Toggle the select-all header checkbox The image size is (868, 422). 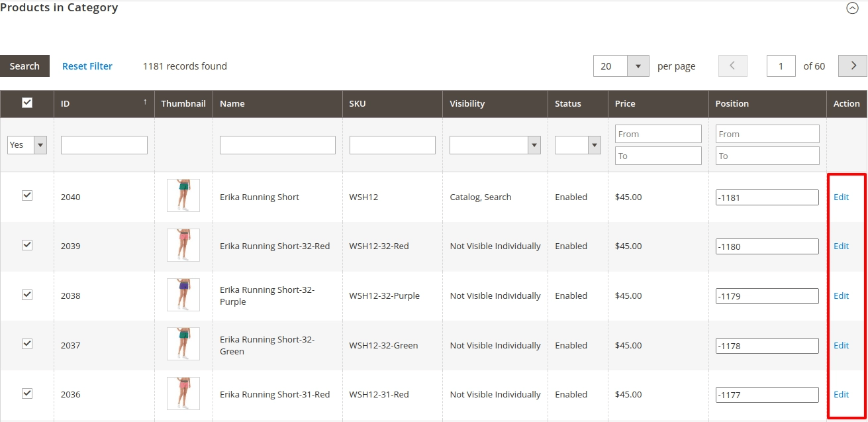coord(27,103)
